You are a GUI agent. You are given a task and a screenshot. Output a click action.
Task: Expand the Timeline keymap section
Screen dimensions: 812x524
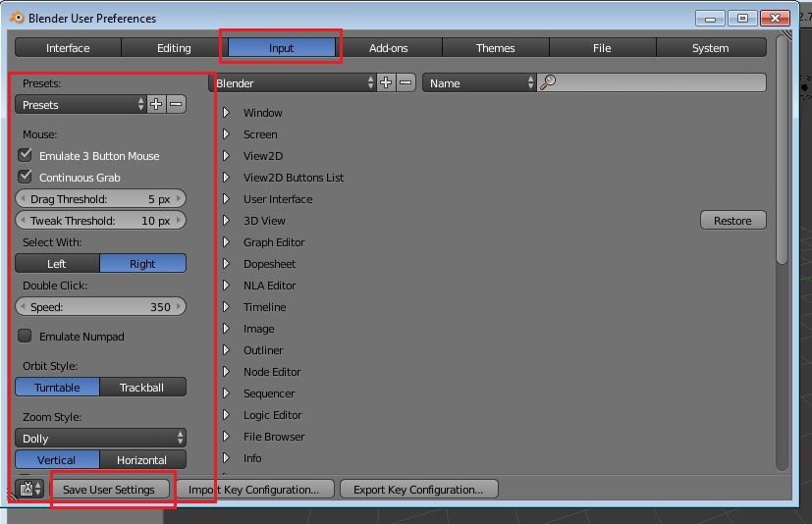(x=226, y=307)
